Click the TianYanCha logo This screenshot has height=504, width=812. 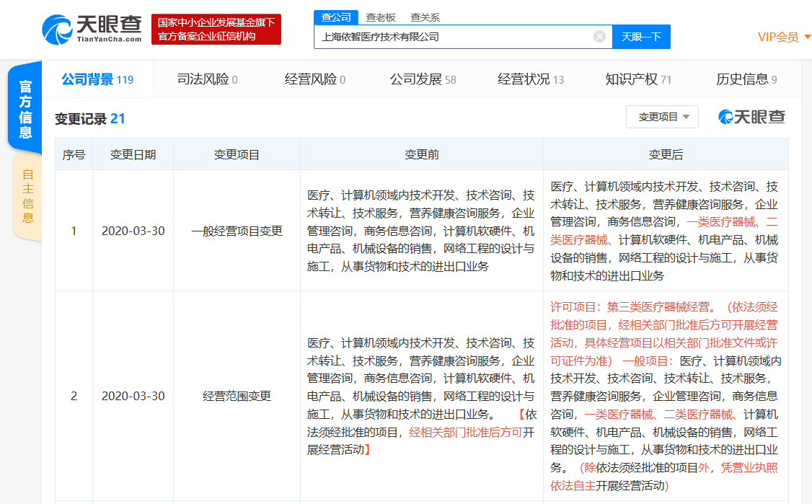pyautogui.click(x=92, y=29)
